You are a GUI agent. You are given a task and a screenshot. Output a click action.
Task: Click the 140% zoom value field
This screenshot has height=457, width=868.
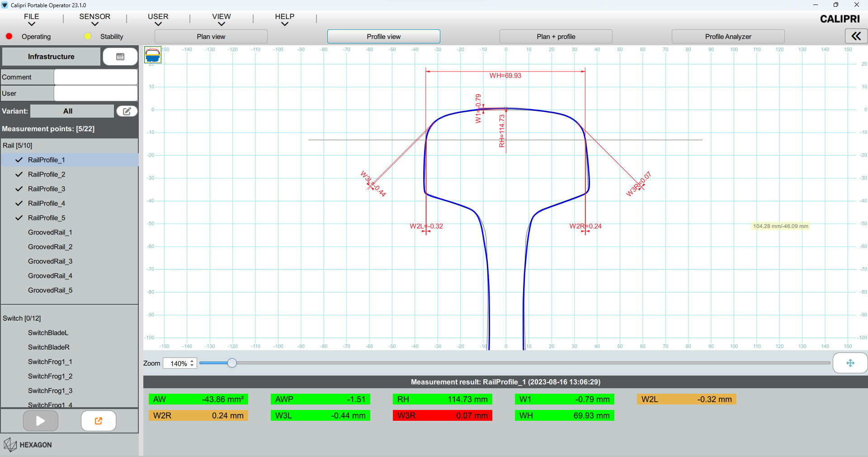179,363
